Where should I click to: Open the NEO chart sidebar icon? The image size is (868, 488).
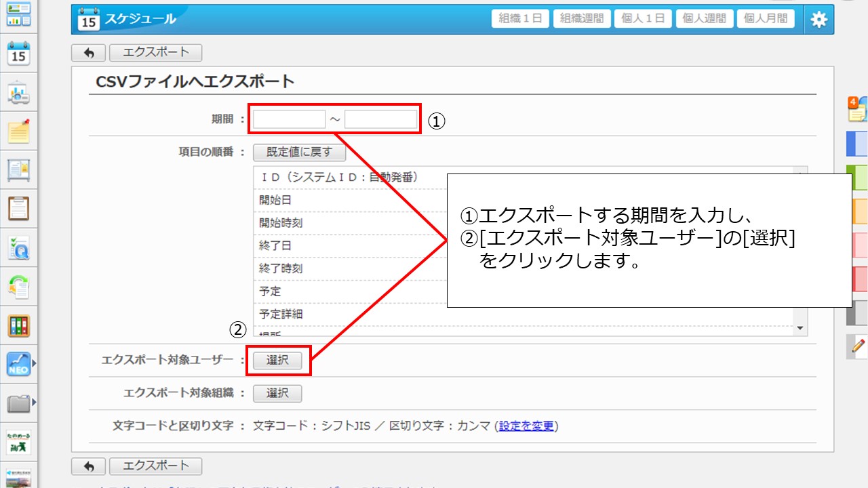19,365
